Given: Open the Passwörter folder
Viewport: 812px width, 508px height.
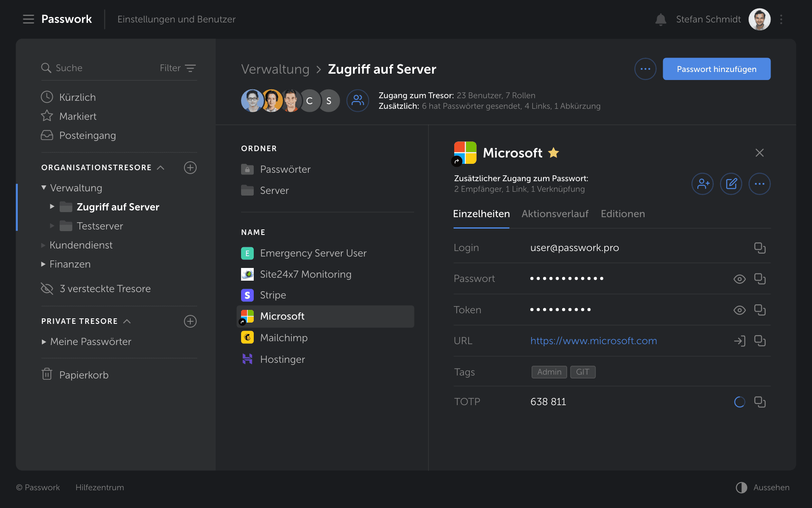Looking at the screenshot, I should tap(276, 169).
